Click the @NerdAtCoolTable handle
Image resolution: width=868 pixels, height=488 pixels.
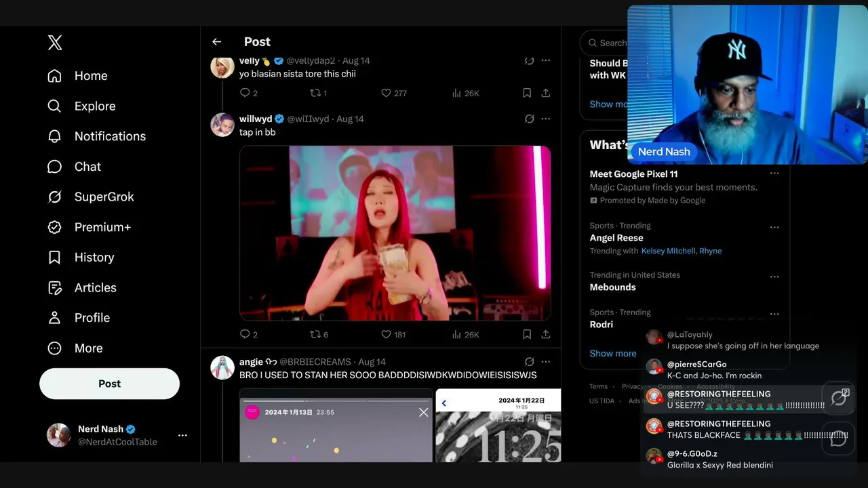[117, 442]
